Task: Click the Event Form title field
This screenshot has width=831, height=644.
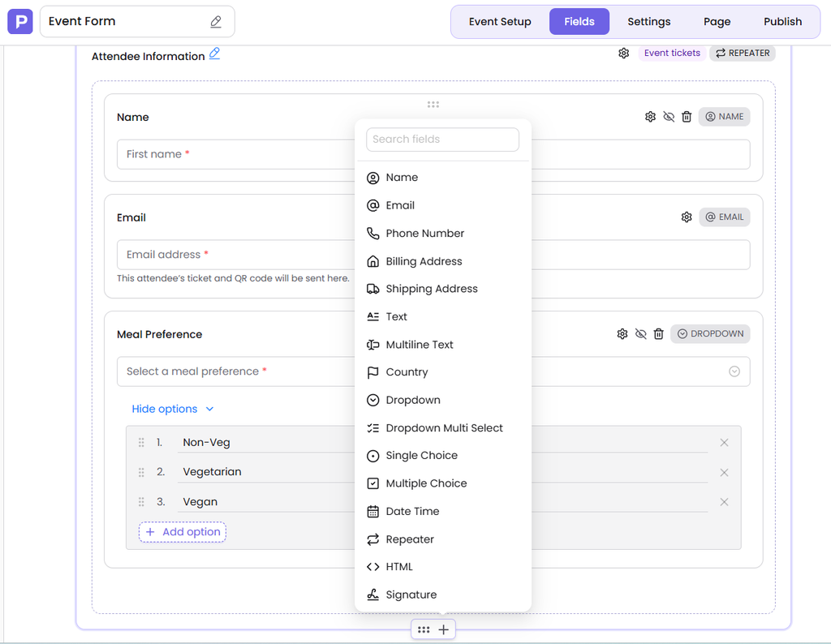Action: click(137, 22)
